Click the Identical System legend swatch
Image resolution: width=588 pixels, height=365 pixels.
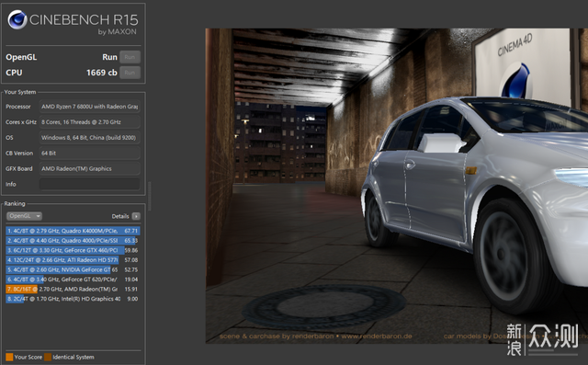pyautogui.click(x=48, y=357)
